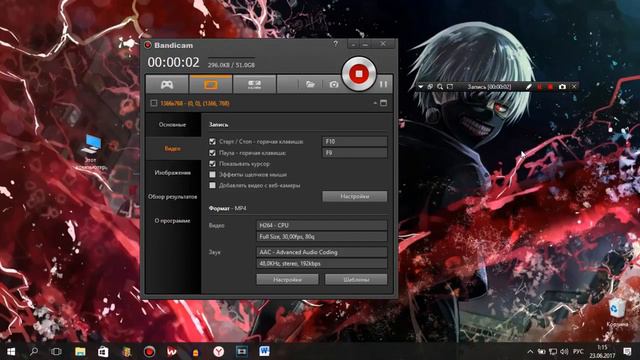Viewport: 640px width, 360px height.
Task: Open the Видео tab
Action: tap(173, 149)
